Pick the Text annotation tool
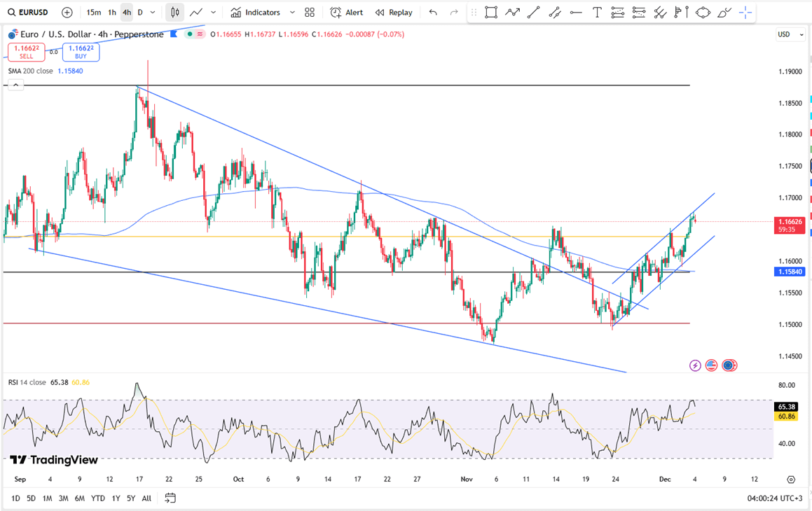This screenshot has height=511, width=812. 597,13
